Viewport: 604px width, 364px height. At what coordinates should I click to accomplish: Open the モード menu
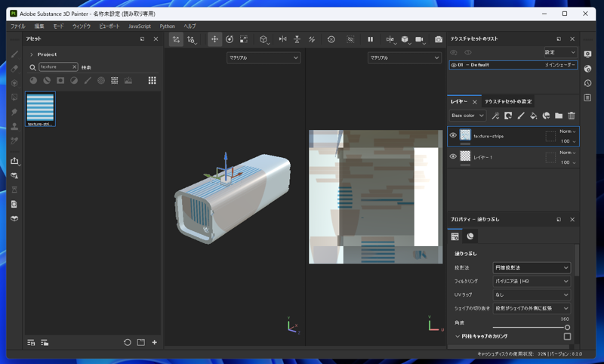click(x=58, y=26)
